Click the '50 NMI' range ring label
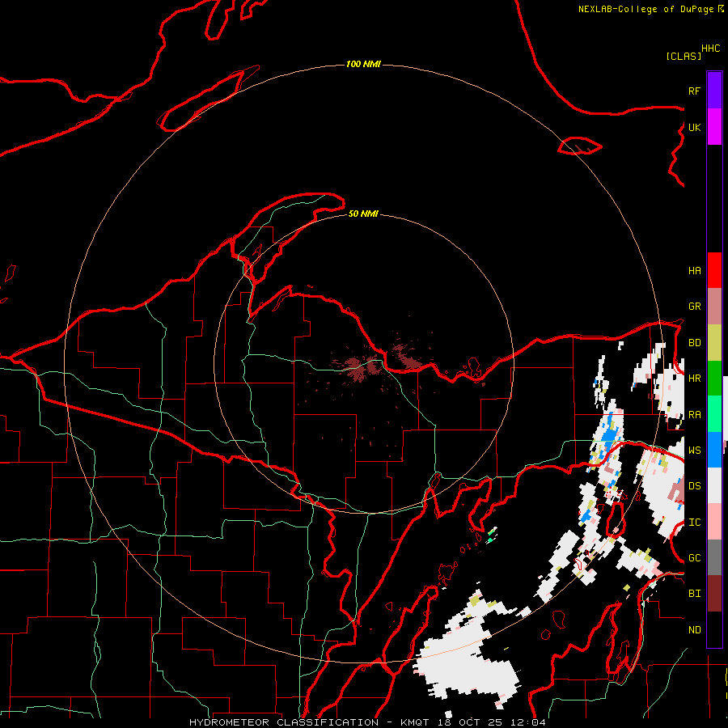Viewport: 728px width, 728px height. click(363, 214)
